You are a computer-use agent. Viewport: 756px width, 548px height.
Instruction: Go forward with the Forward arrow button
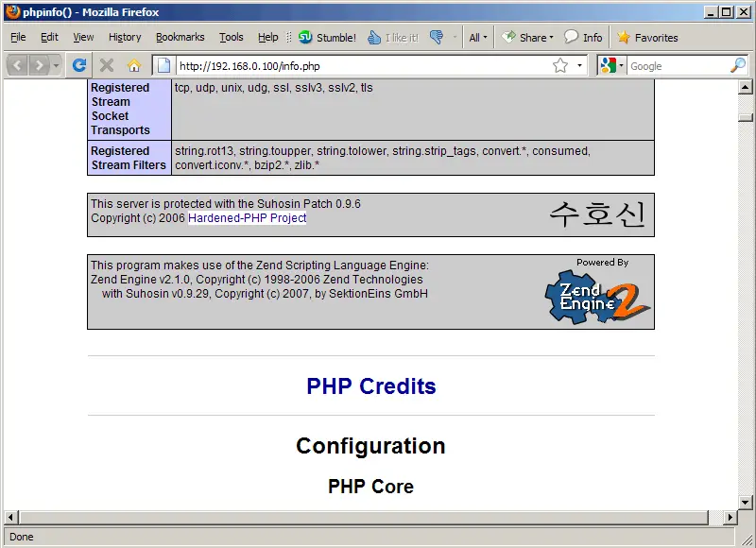(x=40, y=65)
